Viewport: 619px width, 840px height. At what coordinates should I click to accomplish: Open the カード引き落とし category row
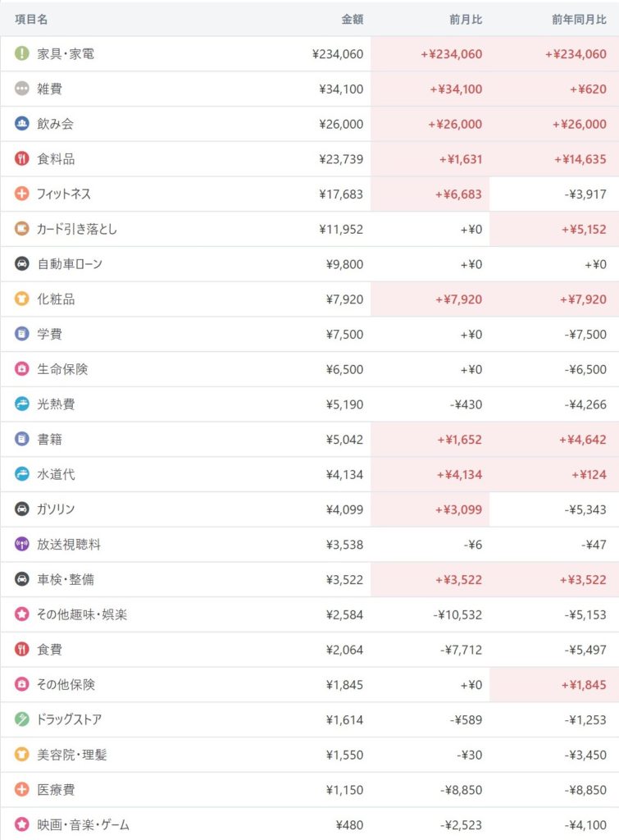(x=77, y=230)
